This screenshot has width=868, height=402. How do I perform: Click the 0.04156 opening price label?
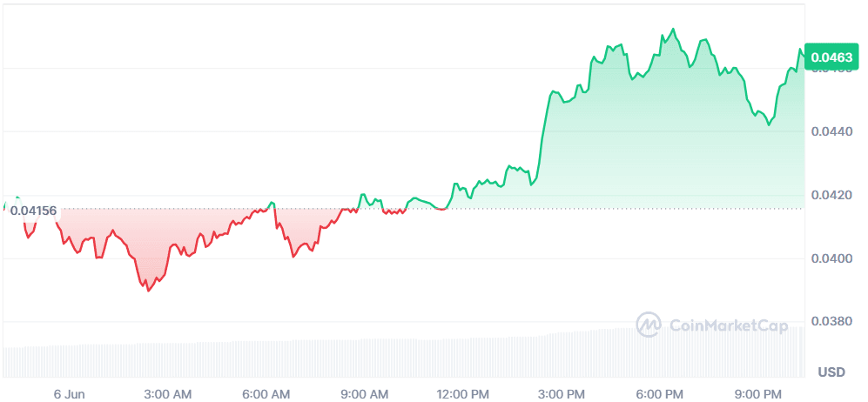[34, 211]
